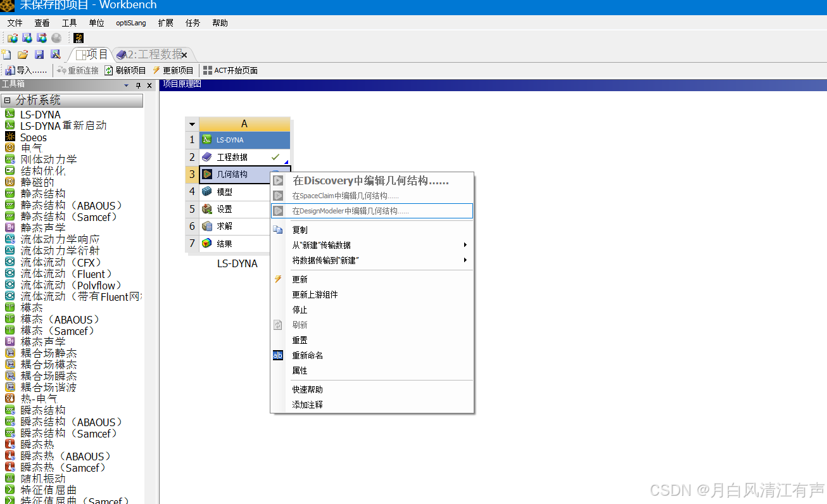Click the 重新连接 reconnect button
The width and height of the screenshot is (827, 504).
tap(78, 70)
